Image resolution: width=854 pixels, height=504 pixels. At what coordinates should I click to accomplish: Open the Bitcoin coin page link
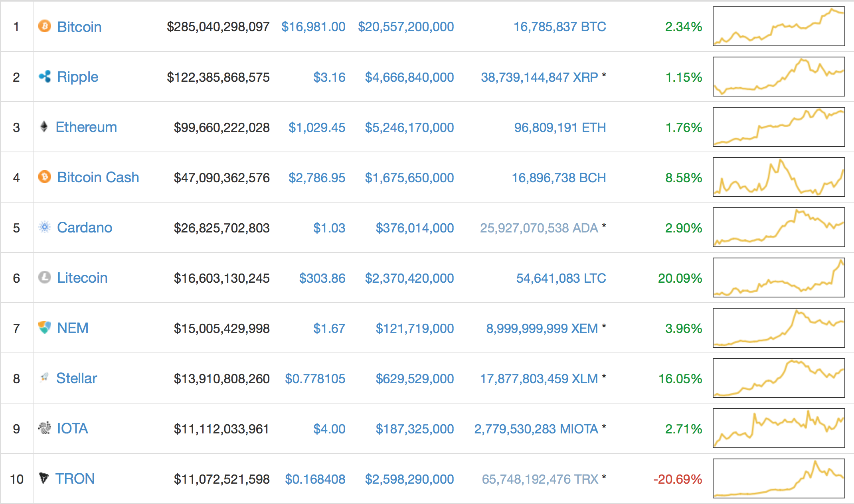(79, 27)
